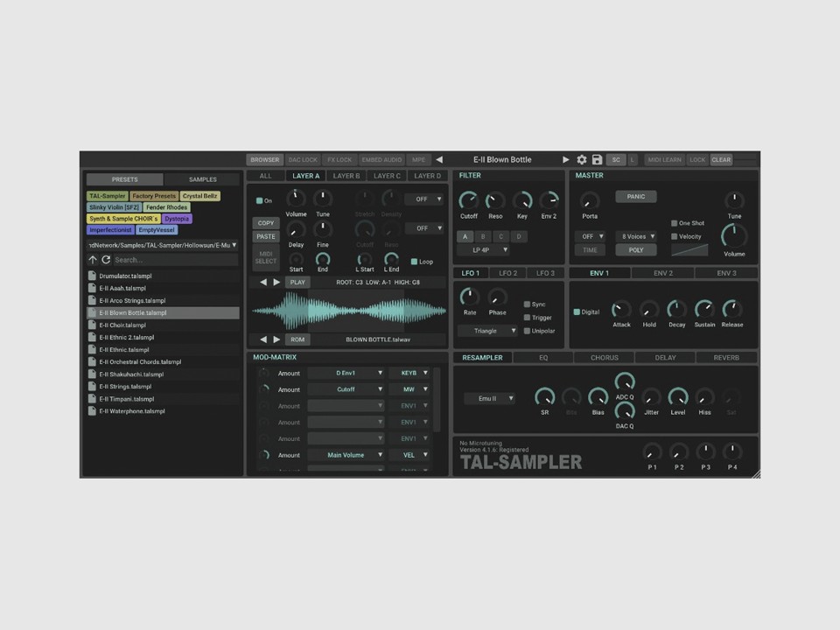Viewport: 840px width, 630px height.
Task: Navigate up one folder in browser
Action: [x=93, y=260]
